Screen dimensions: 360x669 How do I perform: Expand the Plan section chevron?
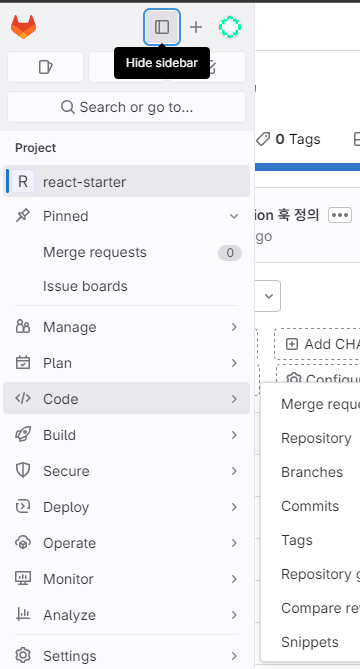[234, 363]
